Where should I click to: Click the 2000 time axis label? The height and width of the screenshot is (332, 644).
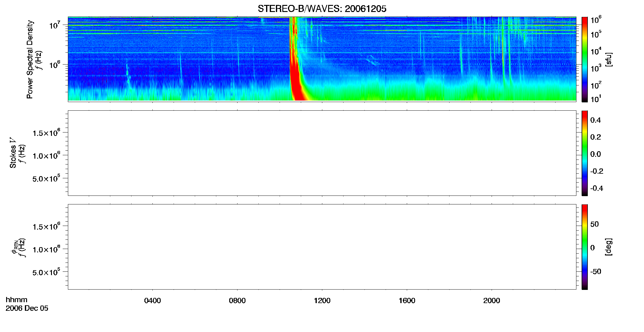492,301
